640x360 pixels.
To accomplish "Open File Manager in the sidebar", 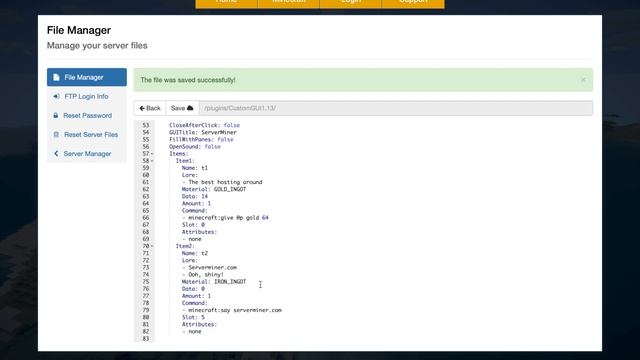I will point(87,77).
